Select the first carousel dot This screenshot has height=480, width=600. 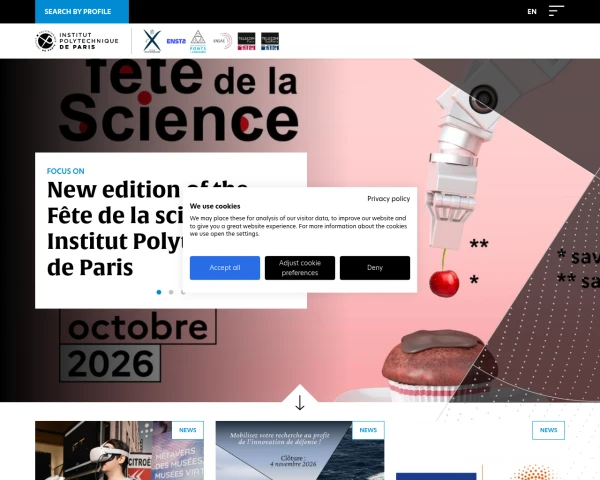tap(159, 292)
